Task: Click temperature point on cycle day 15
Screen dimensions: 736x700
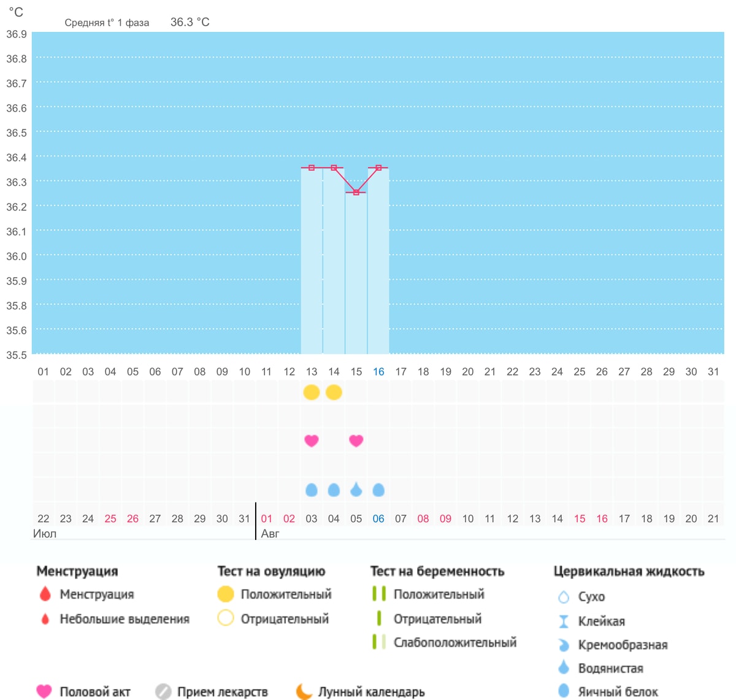Action: [356, 193]
